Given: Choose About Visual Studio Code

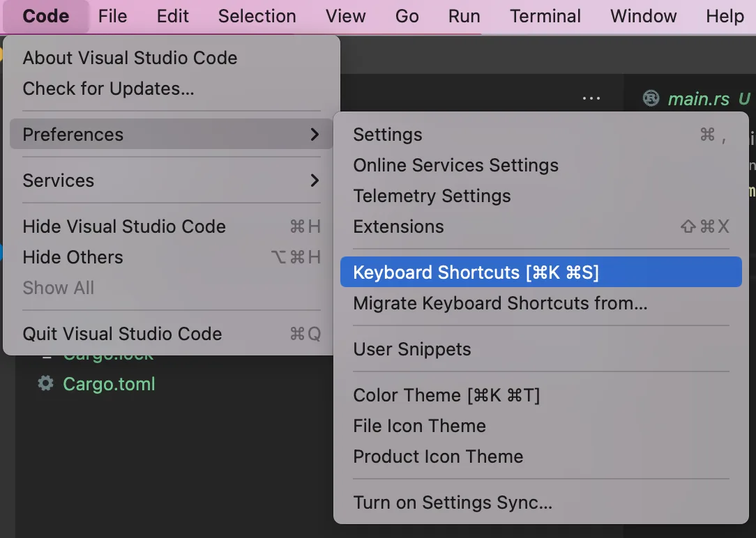Looking at the screenshot, I should (x=171, y=58).
